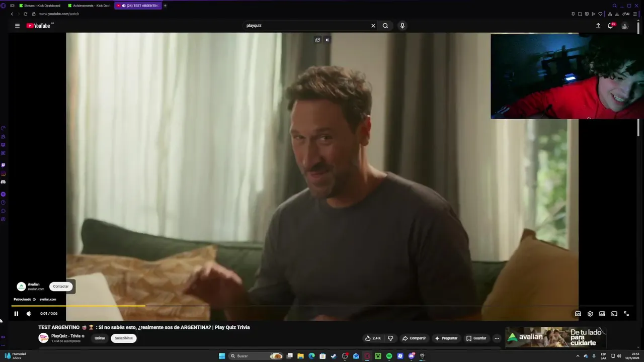
Task: Open the browser heart bookmarks icon
Action: click(600, 14)
